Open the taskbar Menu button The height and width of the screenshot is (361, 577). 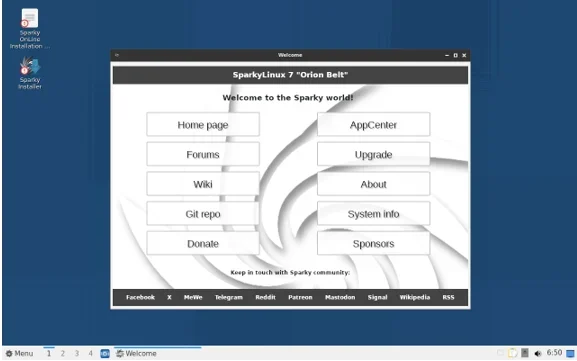tap(19, 353)
